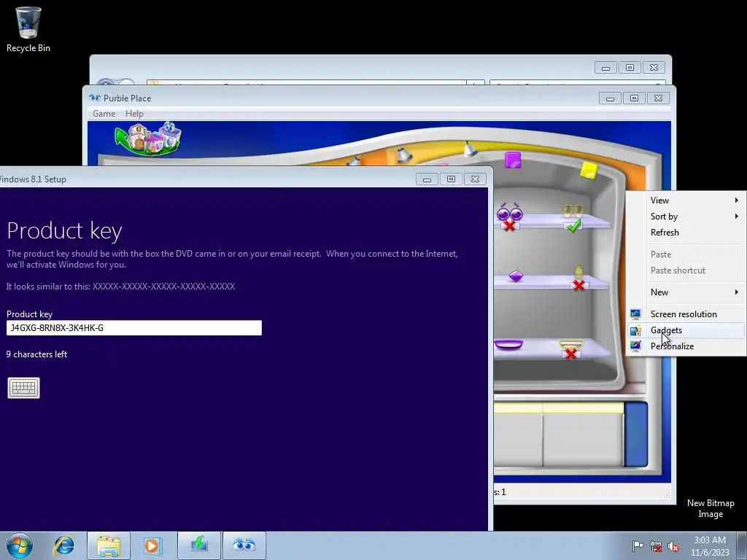The height and width of the screenshot is (560, 747).
Task: Open Personalize from the context menu
Action: (686, 346)
